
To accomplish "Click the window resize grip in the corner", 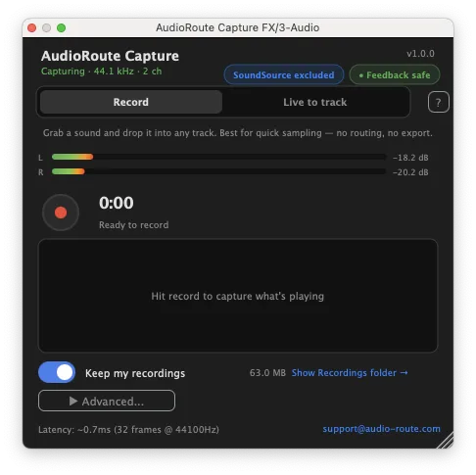I will (x=446, y=441).
